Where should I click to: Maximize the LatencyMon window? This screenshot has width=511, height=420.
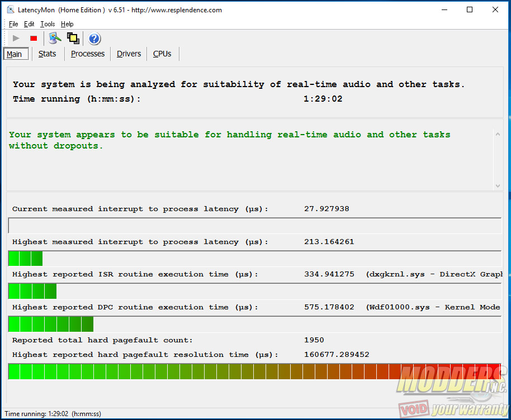(x=470, y=9)
